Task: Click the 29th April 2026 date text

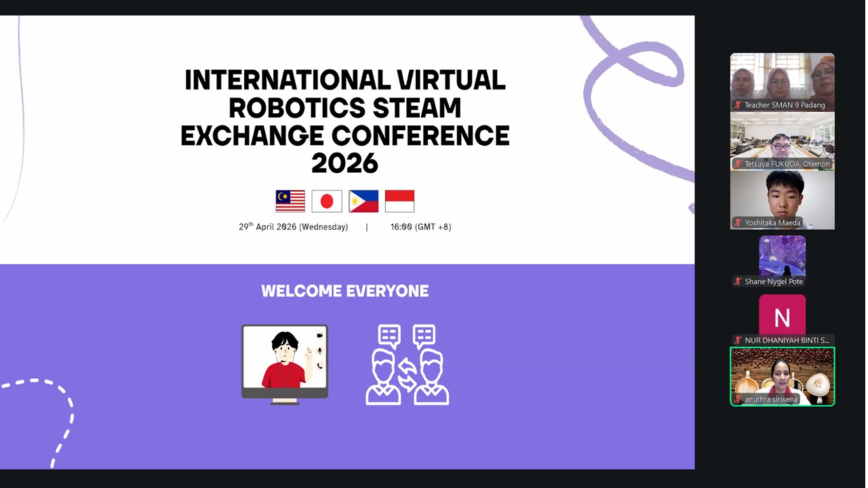Action: click(293, 227)
